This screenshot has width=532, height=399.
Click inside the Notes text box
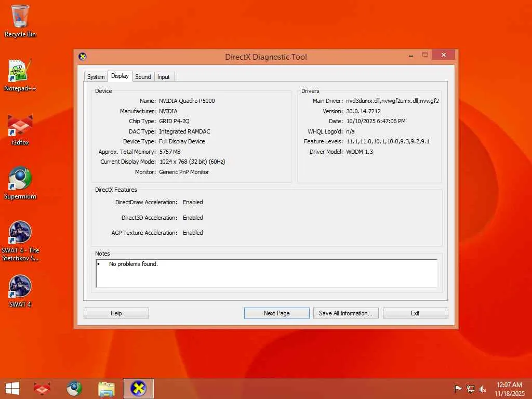(x=267, y=273)
